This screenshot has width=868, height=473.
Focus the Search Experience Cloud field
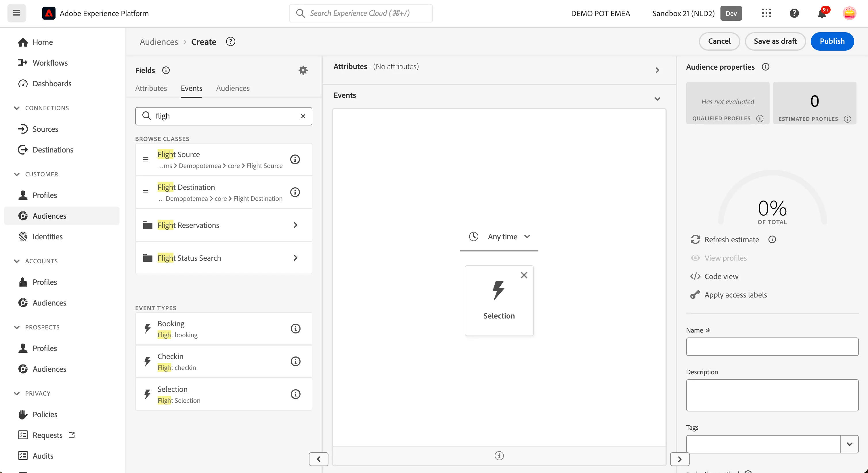coord(361,13)
